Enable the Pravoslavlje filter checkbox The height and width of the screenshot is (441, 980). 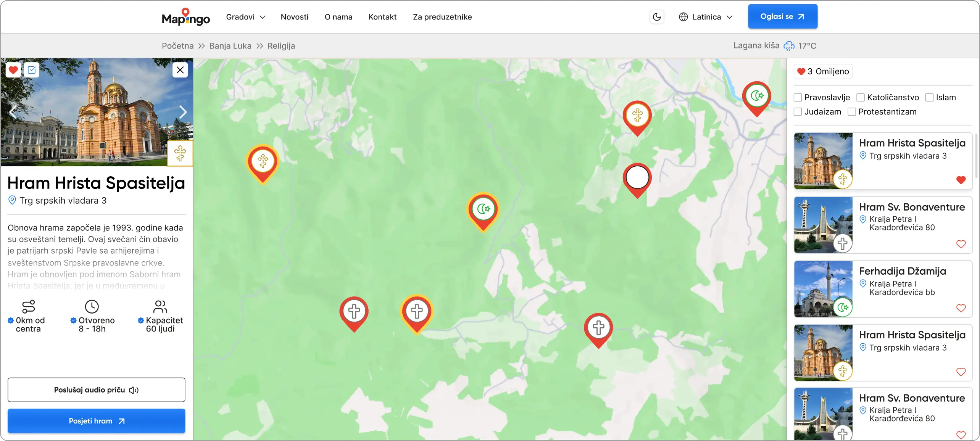tap(798, 98)
